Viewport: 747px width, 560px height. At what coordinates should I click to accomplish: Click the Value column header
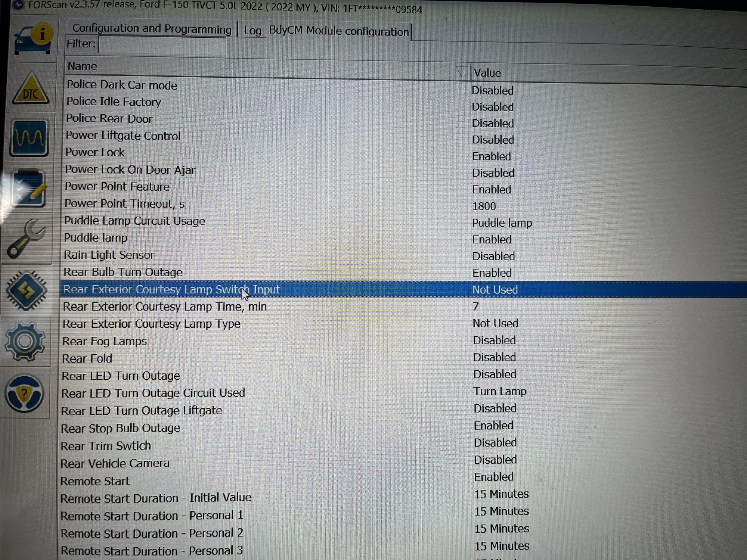(487, 73)
